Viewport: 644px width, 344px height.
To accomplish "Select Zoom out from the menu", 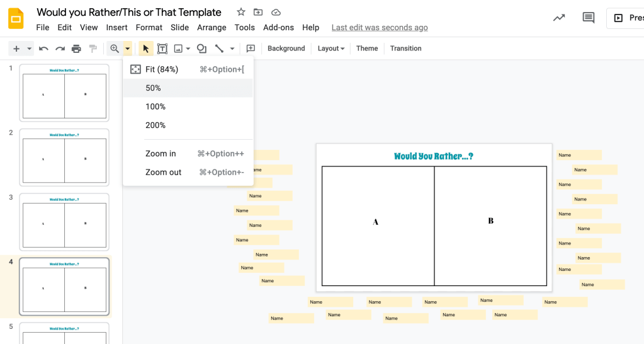I will coord(163,172).
